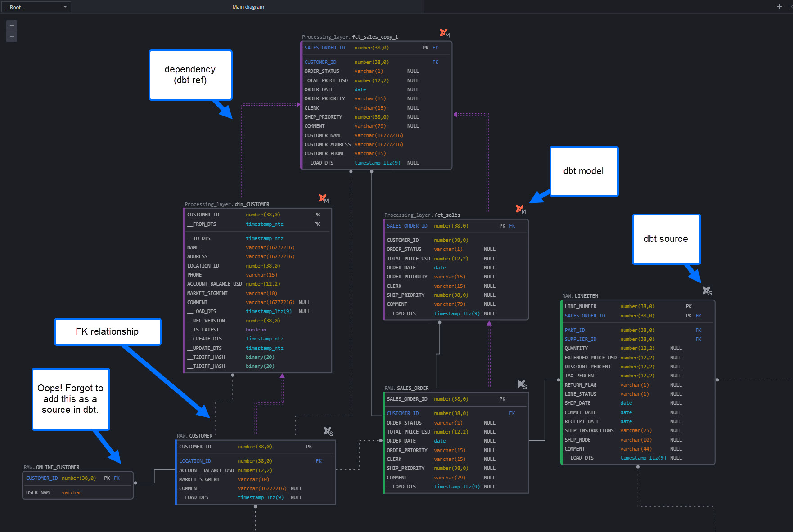Open a new diagram tab with the plus button
Viewport: 793px width, 532px height.
point(779,7)
